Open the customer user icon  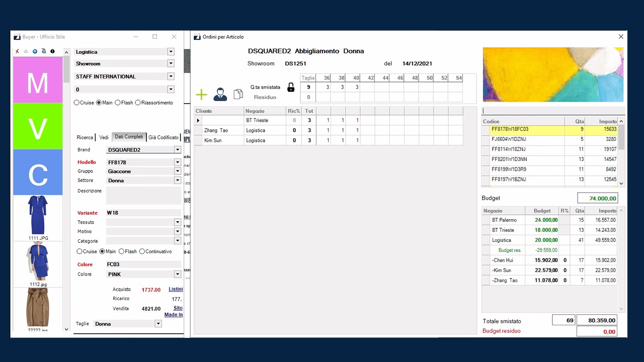220,95
